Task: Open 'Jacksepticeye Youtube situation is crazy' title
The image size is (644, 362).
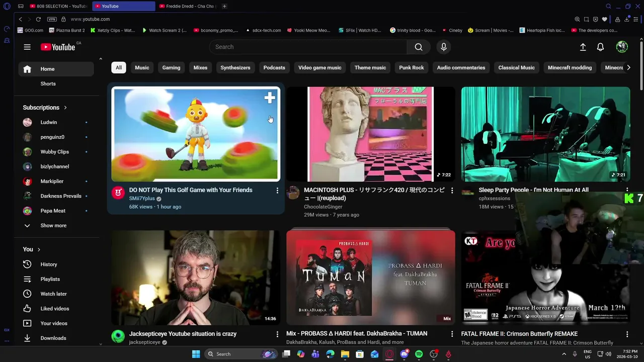Action: click(183, 334)
